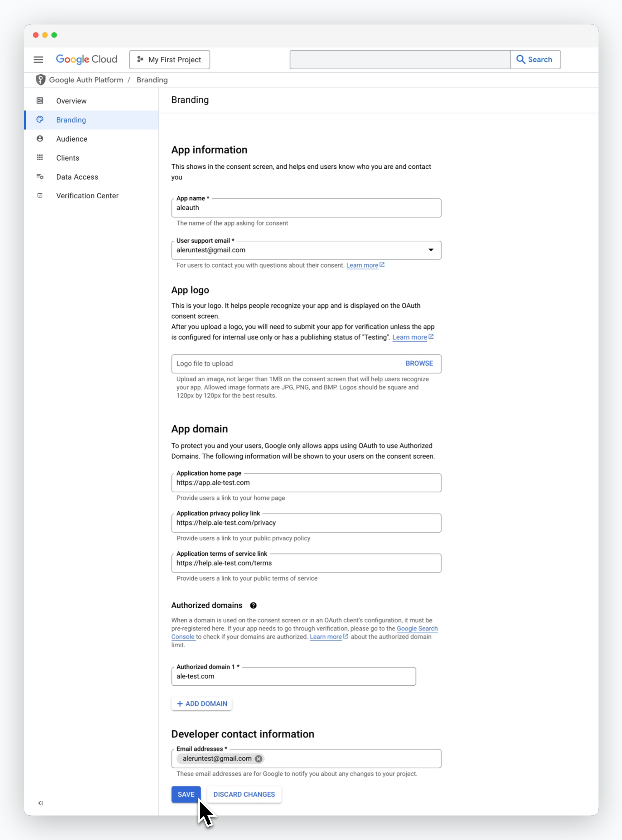Click the Clients grid icon

[40, 157]
